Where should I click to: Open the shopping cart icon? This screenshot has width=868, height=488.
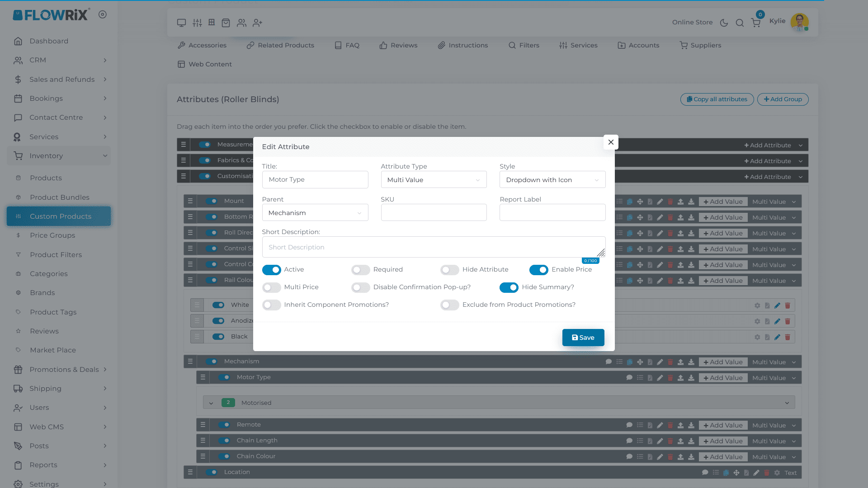coord(755,23)
